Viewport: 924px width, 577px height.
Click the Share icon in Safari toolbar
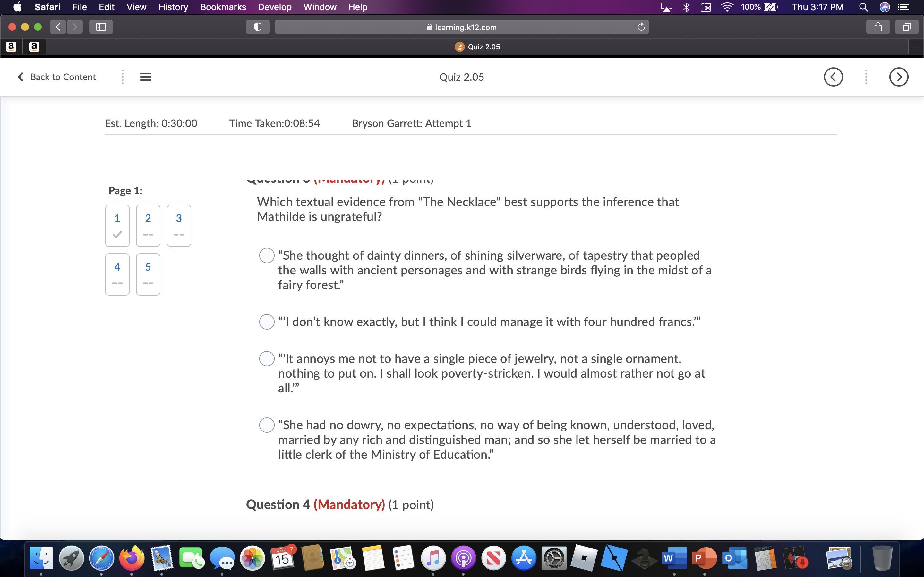tap(878, 27)
